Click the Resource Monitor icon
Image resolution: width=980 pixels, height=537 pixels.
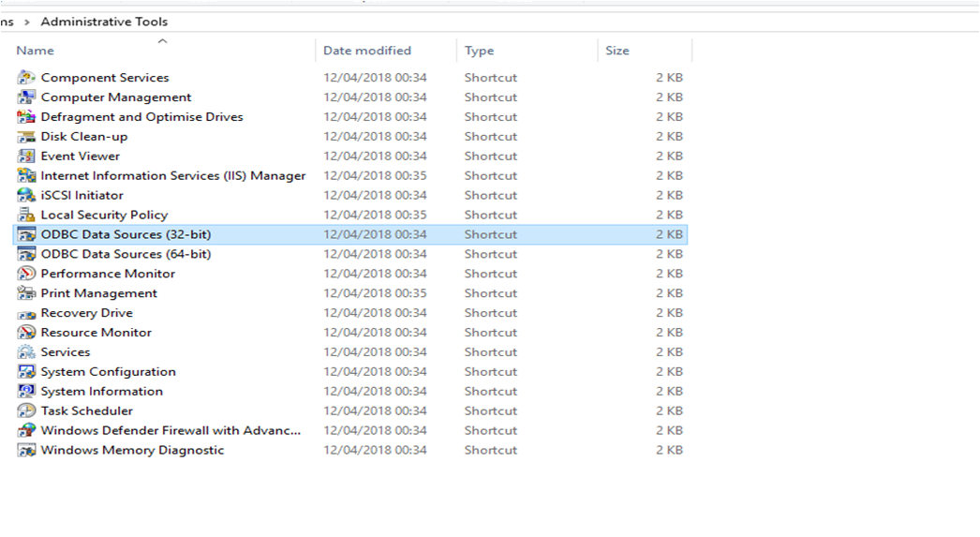point(26,332)
